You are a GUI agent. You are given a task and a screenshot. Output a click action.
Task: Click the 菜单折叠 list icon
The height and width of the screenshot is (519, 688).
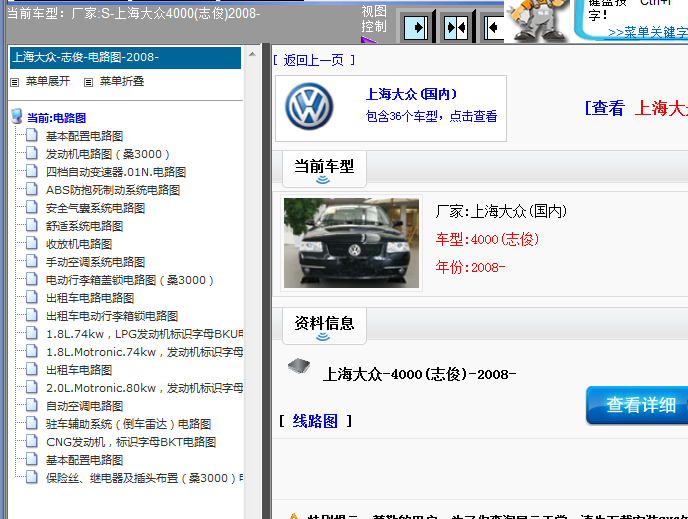click(89, 82)
